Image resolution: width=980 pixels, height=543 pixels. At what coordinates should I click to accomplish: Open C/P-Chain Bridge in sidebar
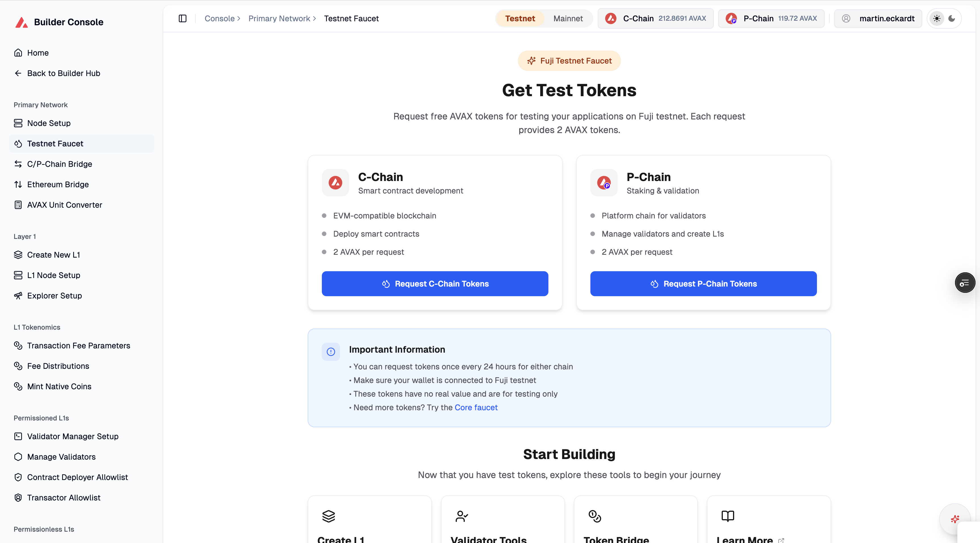point(59,164)
